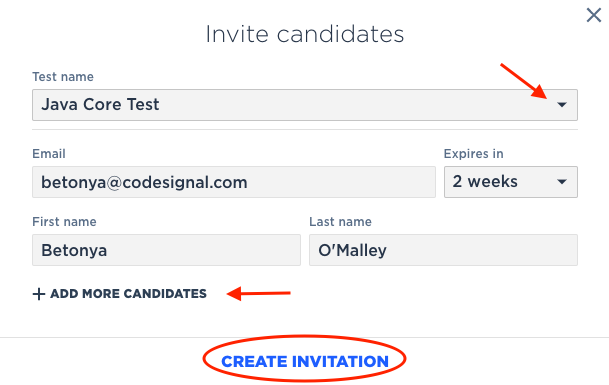Click the red arrow pointing at Test name caret

tap(524, 81)
